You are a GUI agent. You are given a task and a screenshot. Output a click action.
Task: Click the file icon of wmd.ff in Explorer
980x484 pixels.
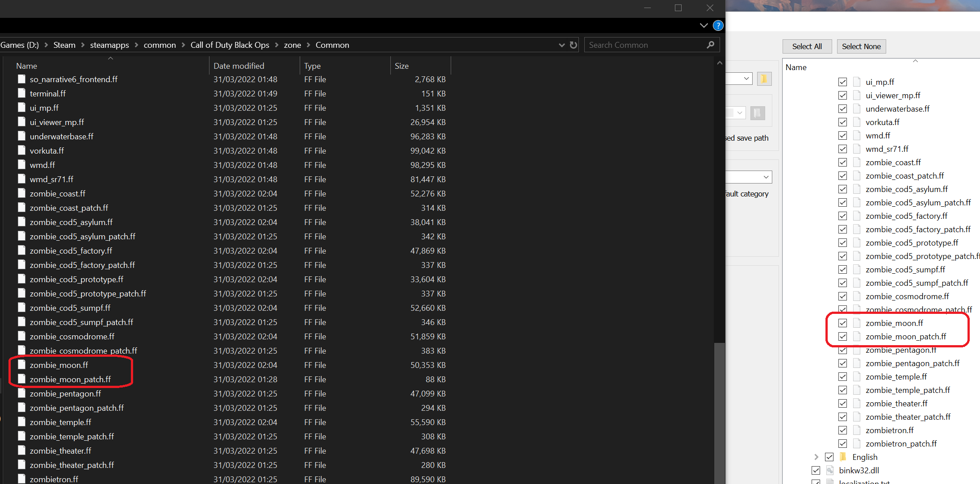click(21, 165)
